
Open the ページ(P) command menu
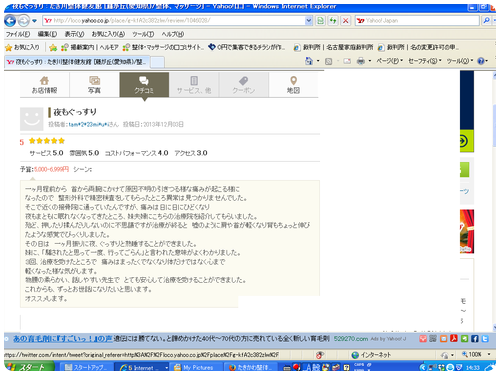click(x=390, y=61)
